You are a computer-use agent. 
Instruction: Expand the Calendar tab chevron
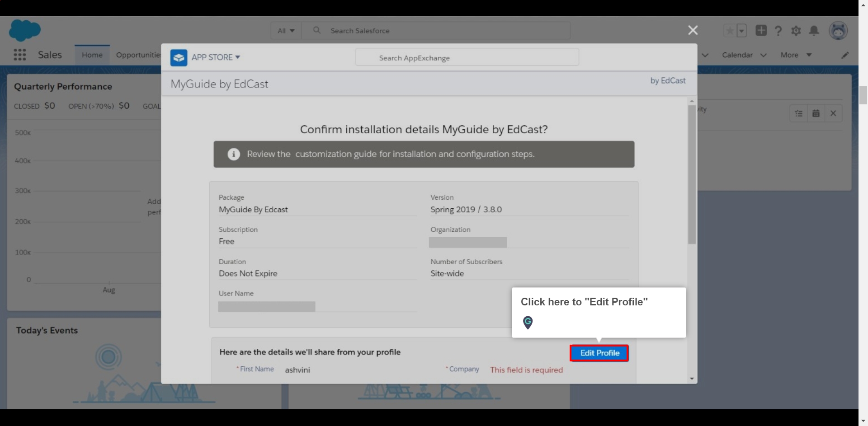click(764, 55)
